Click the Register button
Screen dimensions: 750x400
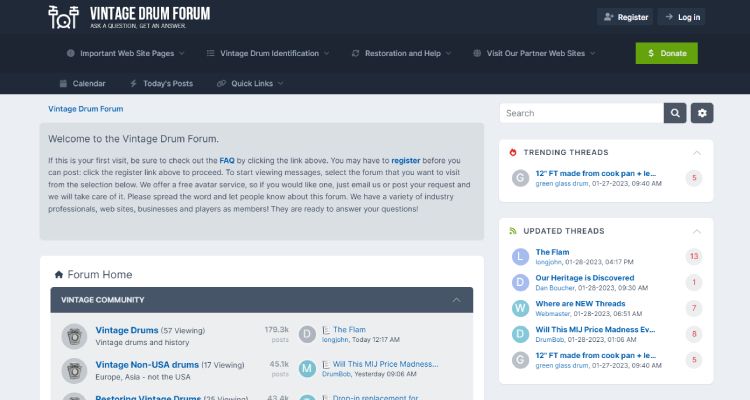pos(625,17)
